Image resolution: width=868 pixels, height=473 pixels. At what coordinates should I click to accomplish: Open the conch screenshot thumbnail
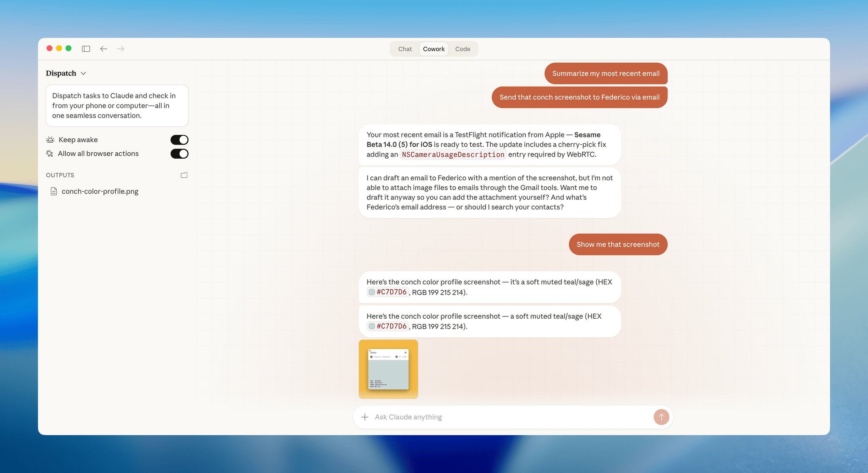coord(388,369)
